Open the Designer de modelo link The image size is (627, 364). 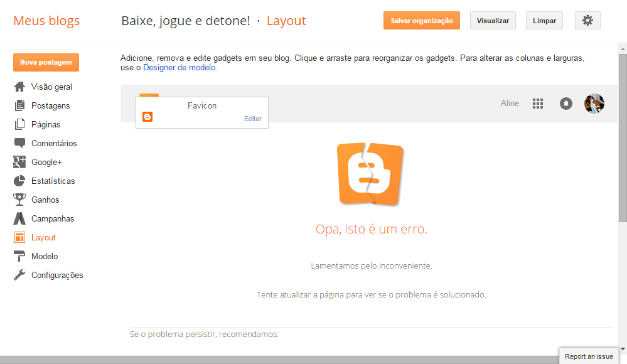click(x=179, y=68)
